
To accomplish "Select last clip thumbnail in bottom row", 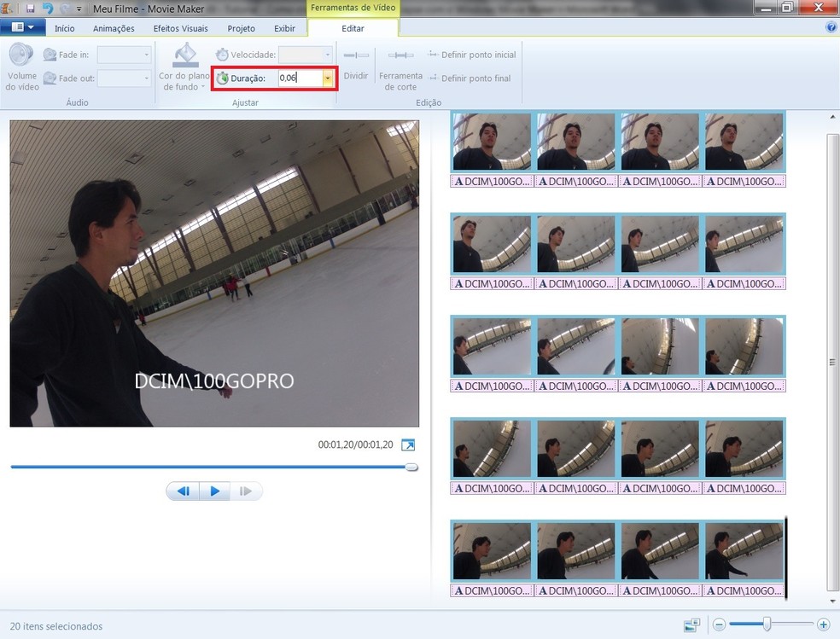I will pyautogui.click(x=744, y=551).
